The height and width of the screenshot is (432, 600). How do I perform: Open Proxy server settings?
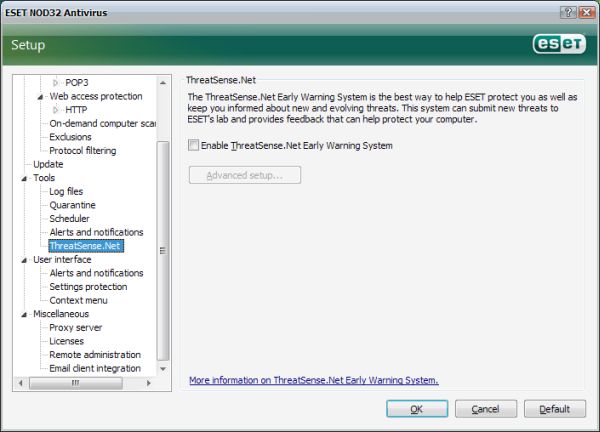[76, 328]
